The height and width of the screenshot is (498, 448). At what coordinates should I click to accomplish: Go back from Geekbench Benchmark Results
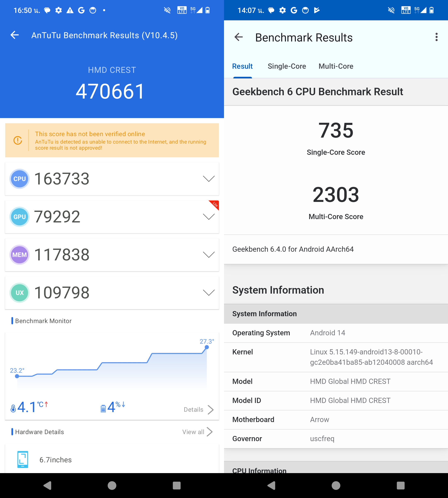[x=238, y=37]
